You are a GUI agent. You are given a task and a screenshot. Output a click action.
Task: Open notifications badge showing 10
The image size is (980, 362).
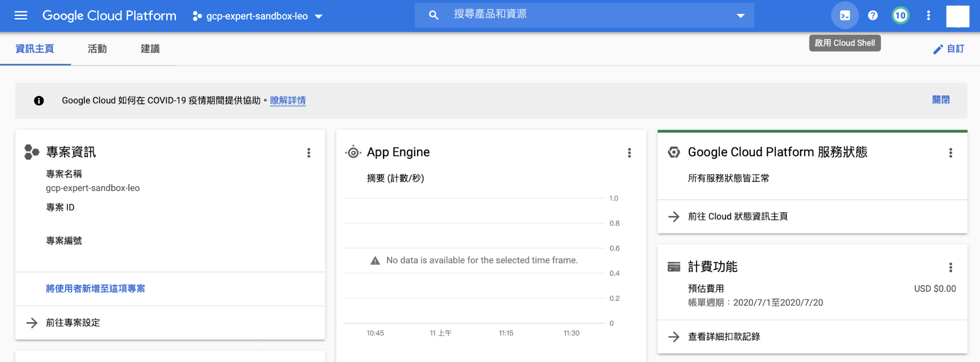click(x=900, y=15)
